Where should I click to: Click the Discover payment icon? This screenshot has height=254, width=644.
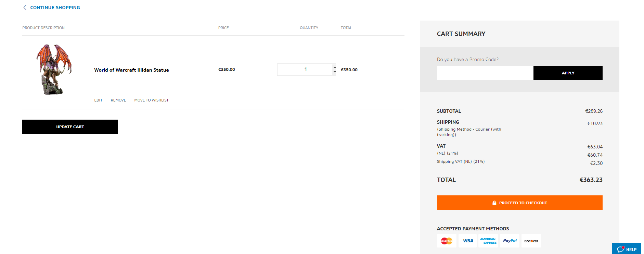point(531,241)
